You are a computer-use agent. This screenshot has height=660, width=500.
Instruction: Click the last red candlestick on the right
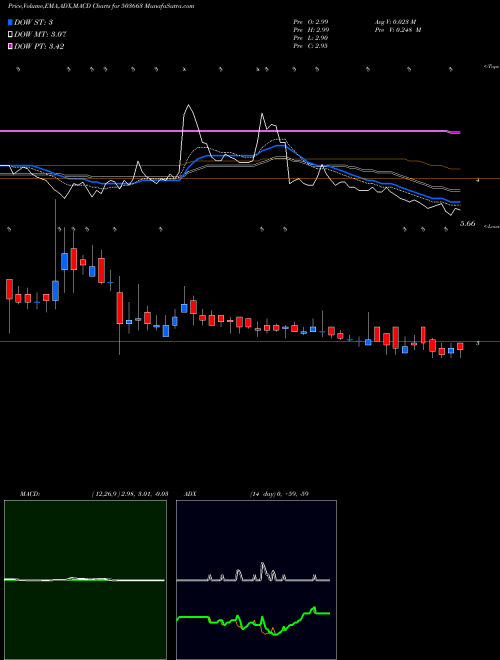click(x=460, y=346)
